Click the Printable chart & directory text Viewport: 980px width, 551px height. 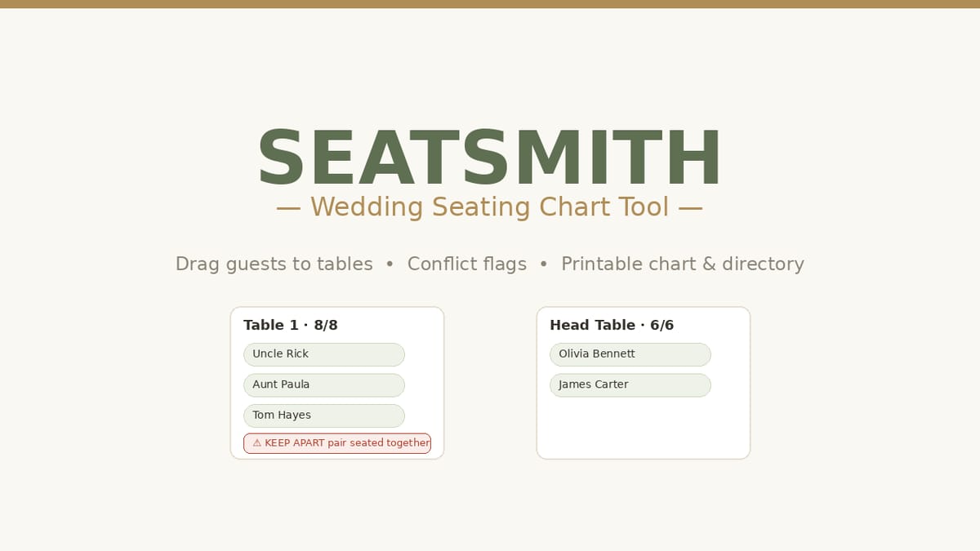683,264
